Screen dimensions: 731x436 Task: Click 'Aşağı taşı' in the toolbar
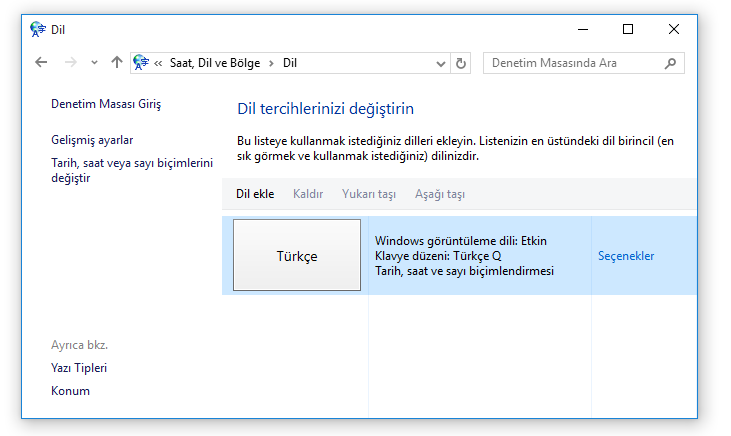point(440,194)
